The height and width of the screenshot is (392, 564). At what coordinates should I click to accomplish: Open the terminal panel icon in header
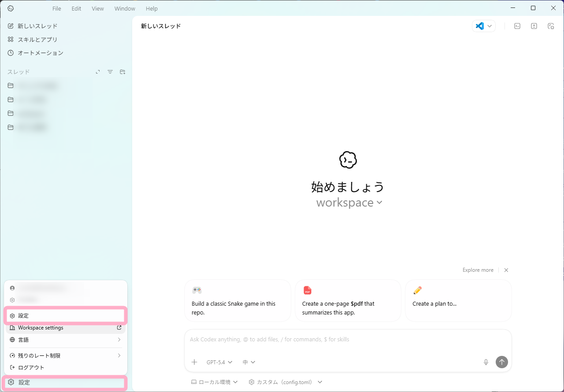(x=517, y=26)
